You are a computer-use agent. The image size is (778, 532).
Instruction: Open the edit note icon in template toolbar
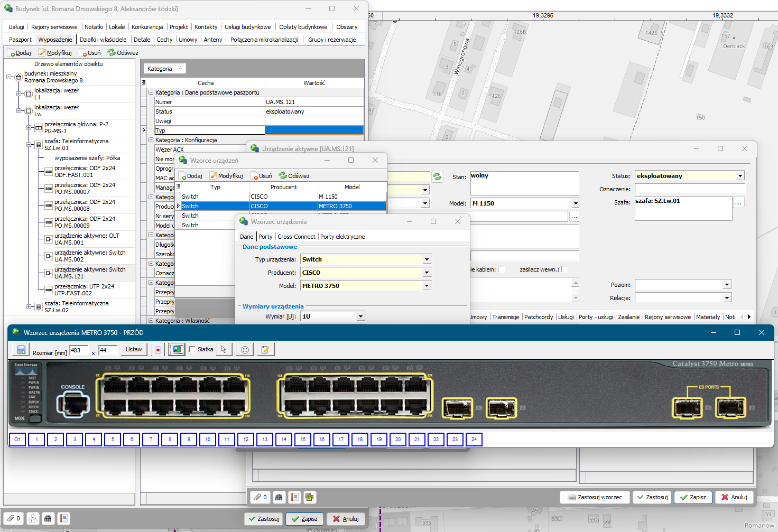coord(265,350)
